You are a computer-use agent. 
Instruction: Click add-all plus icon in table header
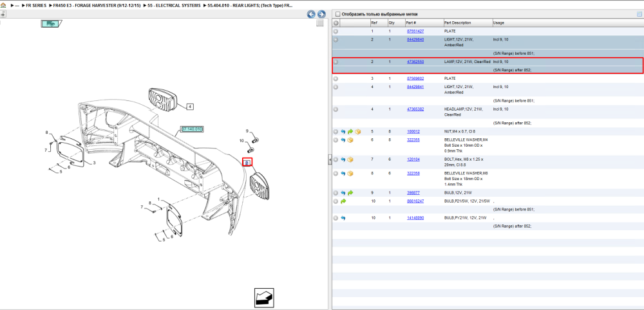[336, 23]
